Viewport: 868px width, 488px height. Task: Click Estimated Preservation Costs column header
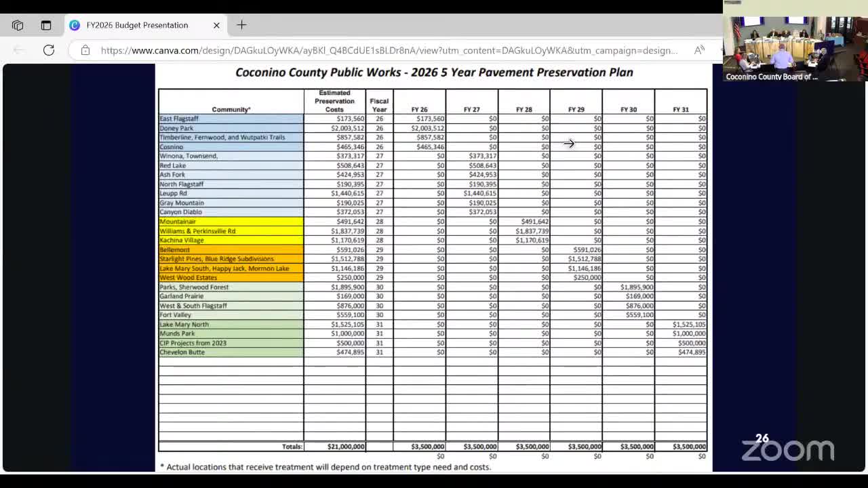[x=334, y=101]
